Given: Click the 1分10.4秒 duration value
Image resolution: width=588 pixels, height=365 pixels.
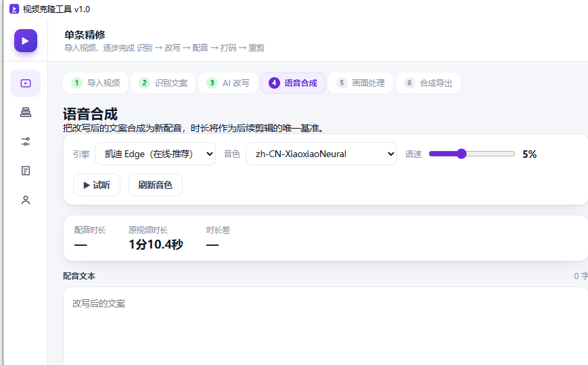Looking at the screenshot, I should point(156,244).
